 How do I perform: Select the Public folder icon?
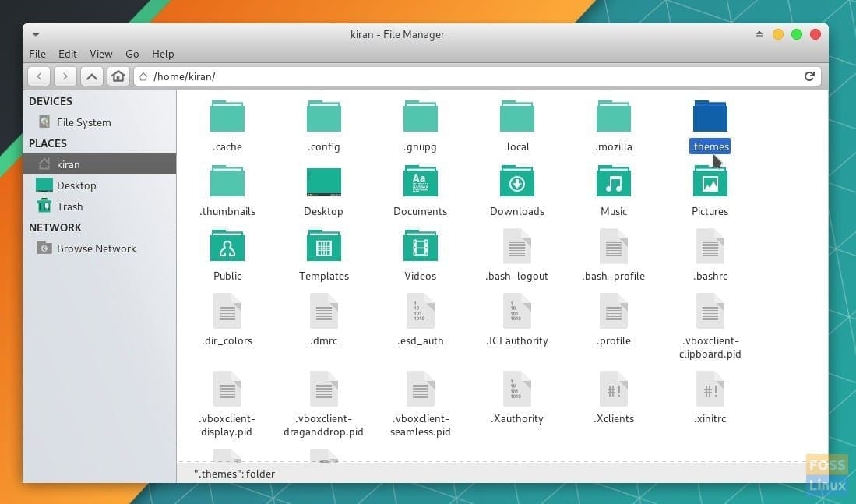(x=227, y=245)
